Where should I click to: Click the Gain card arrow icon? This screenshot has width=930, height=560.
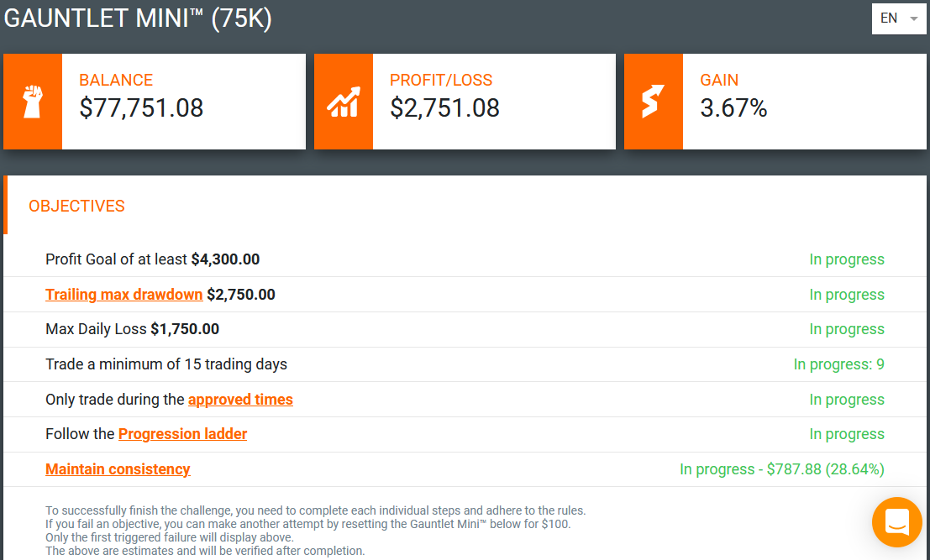click(653, 102)
